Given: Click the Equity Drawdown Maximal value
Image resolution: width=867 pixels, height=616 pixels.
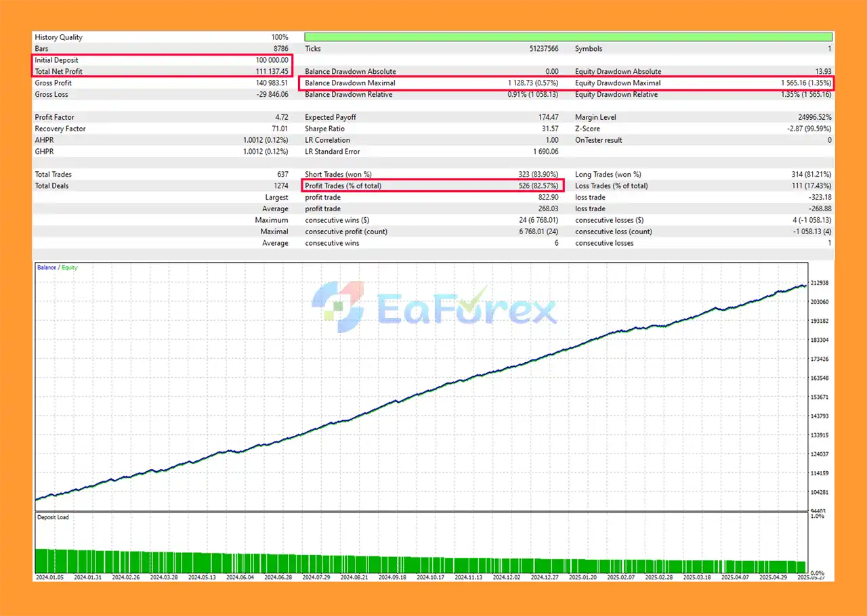Looking at the screenshot, I should click(x=805, y=83).
